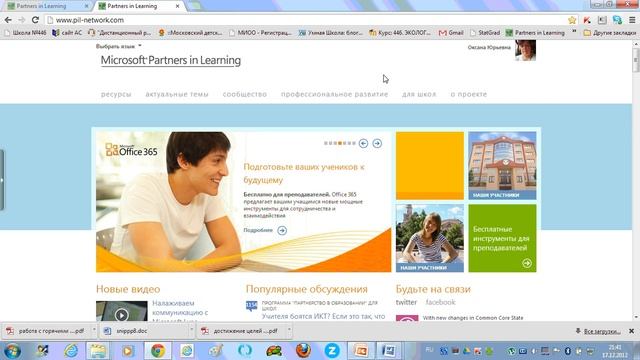Open the профессиональное развитие menu
Image resolution: width=640 pixels, height=360 pixels.
pos(334,94)
